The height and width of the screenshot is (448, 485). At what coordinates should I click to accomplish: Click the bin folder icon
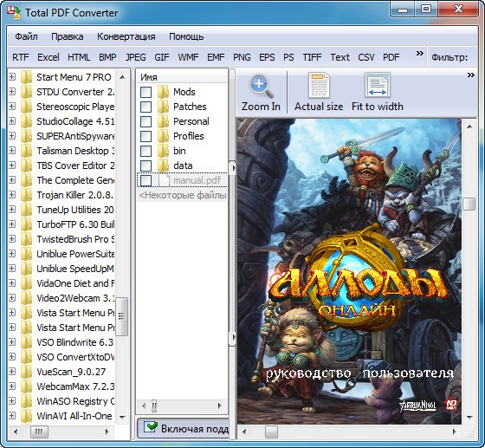pos(163,151)
